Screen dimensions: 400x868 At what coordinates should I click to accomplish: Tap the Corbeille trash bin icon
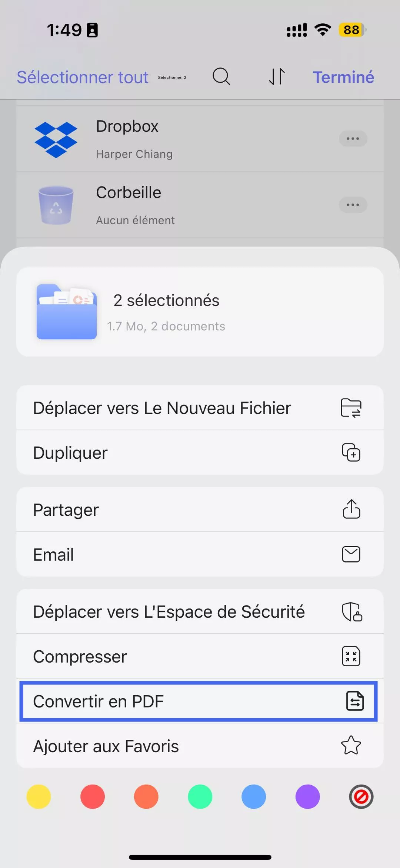(56, 205)
